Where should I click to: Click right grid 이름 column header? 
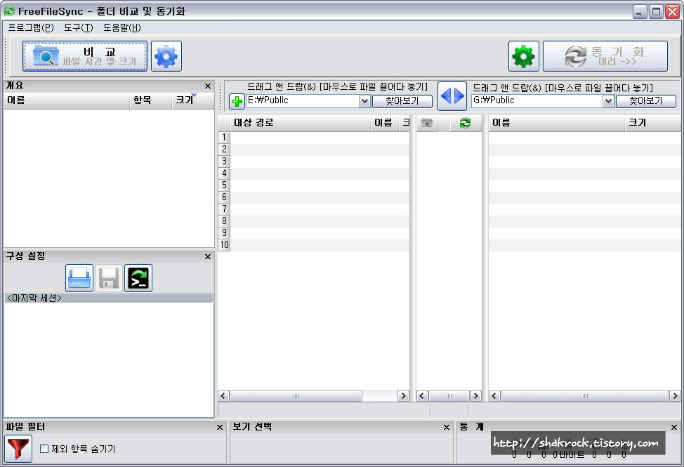557,123
